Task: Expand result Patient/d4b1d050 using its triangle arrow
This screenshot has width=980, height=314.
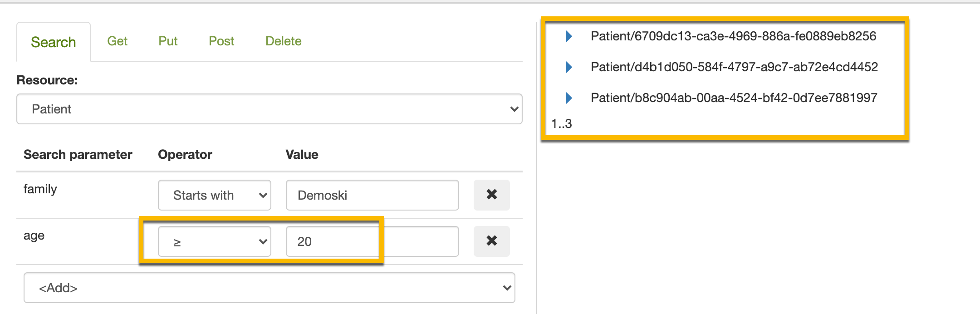Action: click(x=568, y=67)
